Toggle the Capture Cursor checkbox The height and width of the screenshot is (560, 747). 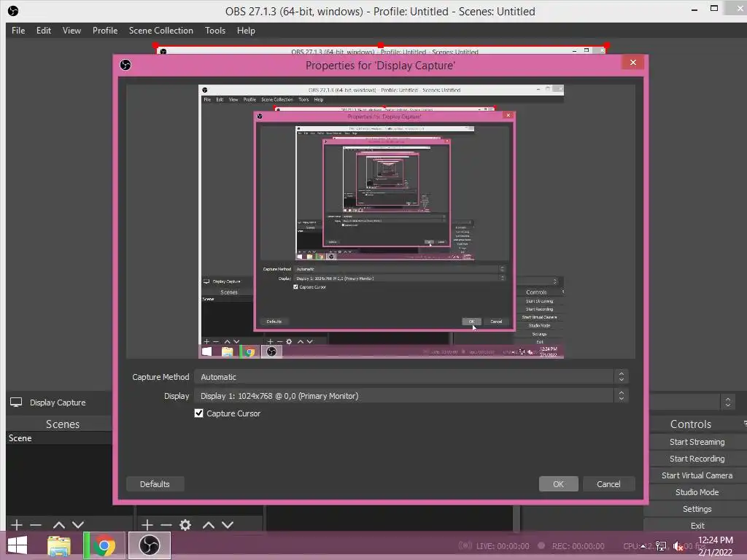(x=198, y=413)
